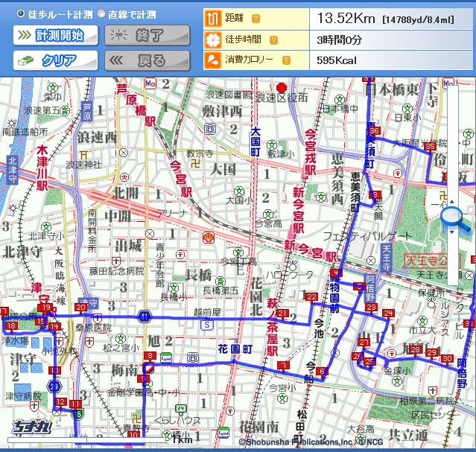The width and height of the screenshot is (476, 452).
Task: Zoom in with the slider up arrow
Action: click(x=451, y=202)
